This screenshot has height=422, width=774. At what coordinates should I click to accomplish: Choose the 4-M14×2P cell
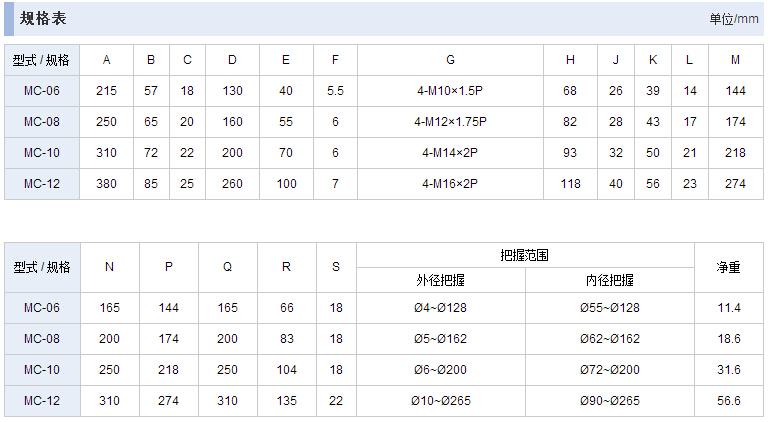[450, 153]
